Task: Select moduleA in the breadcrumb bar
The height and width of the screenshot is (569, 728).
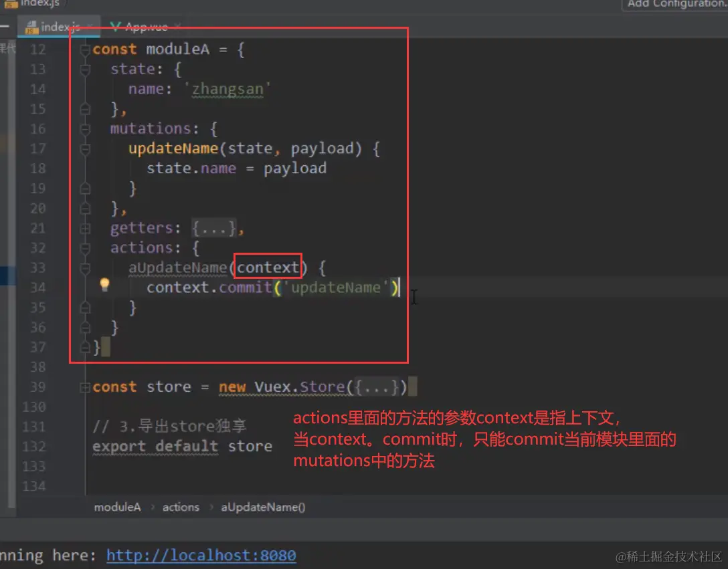Action: point(118,507)
